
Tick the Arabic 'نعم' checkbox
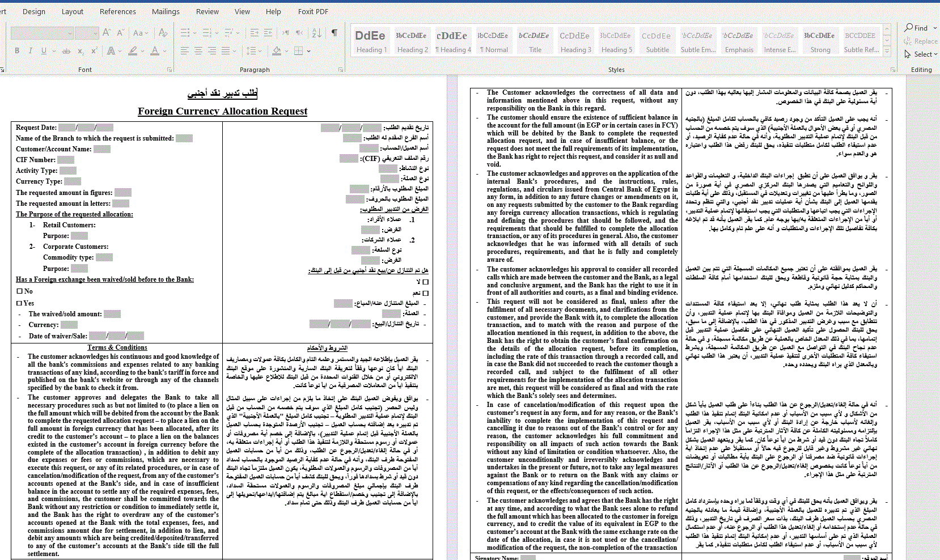pos(426,293)
